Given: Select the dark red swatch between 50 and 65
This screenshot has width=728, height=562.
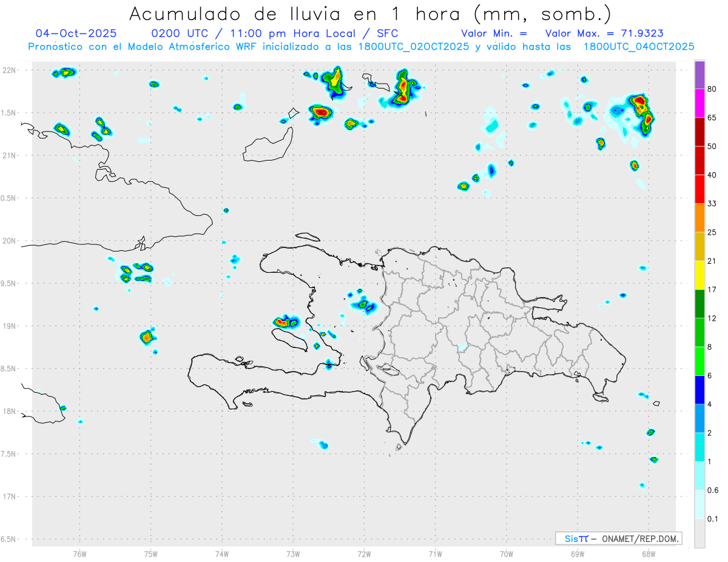Looking at the screenshot, I should click(699, 132).
